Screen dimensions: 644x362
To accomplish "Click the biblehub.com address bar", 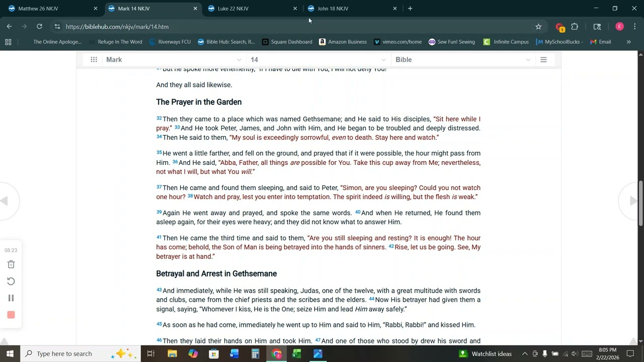I will (x=297, y=27).
